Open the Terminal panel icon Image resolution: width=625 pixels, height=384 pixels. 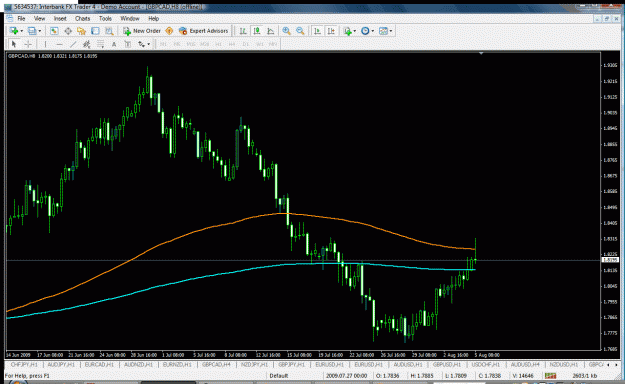pos(95,31)
